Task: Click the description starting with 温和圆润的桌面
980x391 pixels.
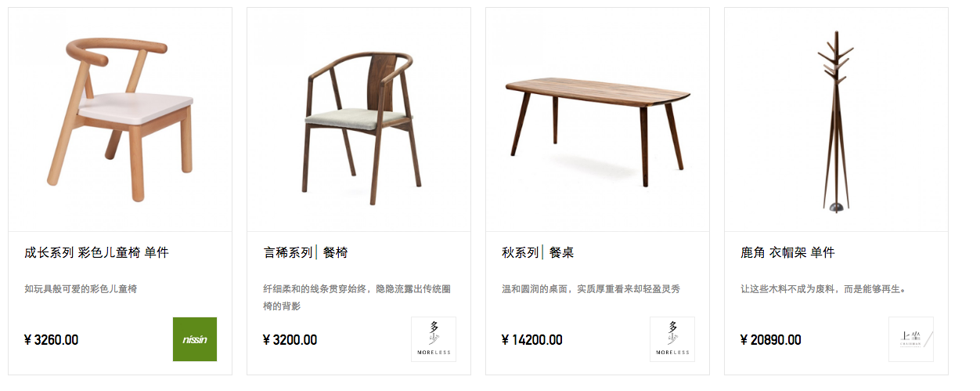Action: (x=591, y=289)
